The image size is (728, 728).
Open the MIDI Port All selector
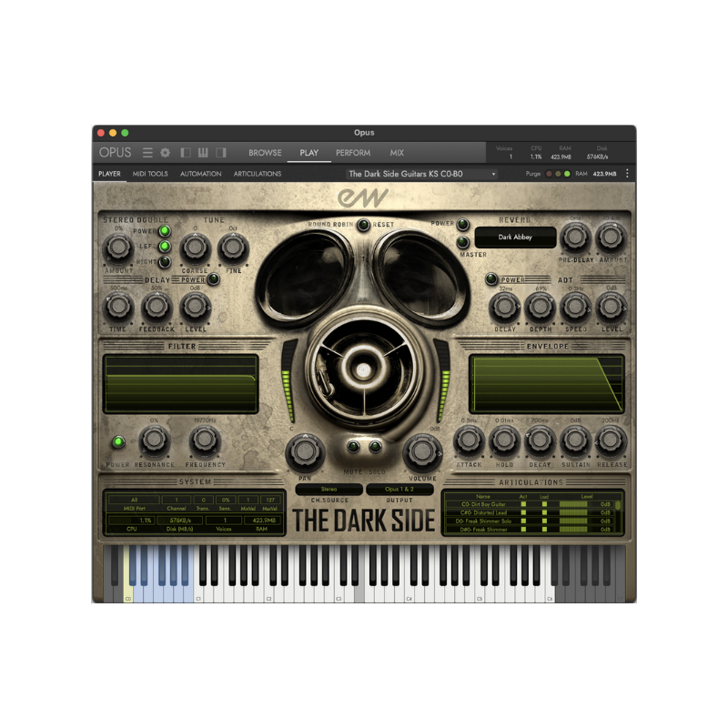tap(134, 500)
